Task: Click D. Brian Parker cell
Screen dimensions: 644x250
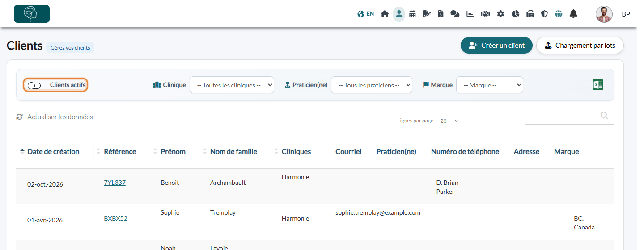Action: (x=447, y=187)
